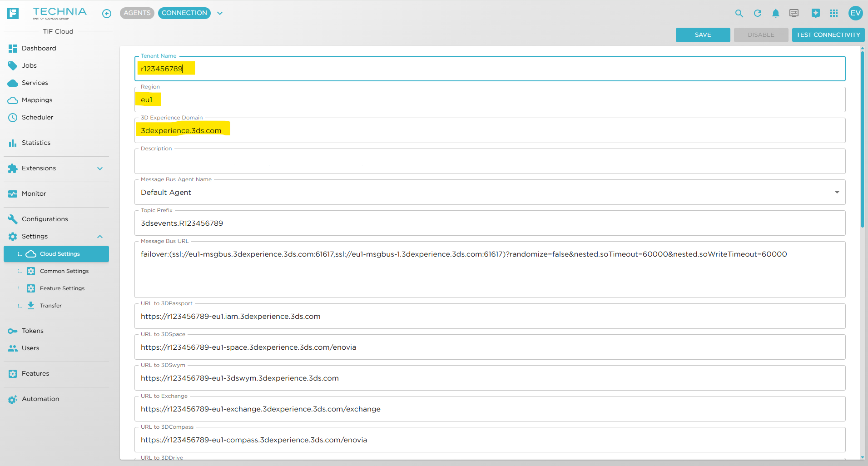Open the EV user avatar
This screenshot has height=466, width=868.
pyautogui.click(x=855, y=13)
